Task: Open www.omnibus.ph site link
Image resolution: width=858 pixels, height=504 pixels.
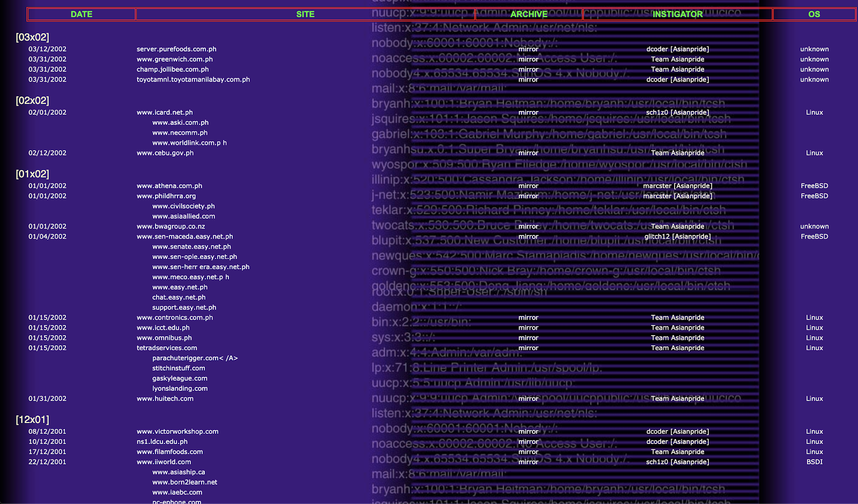Action: point(164,338)
